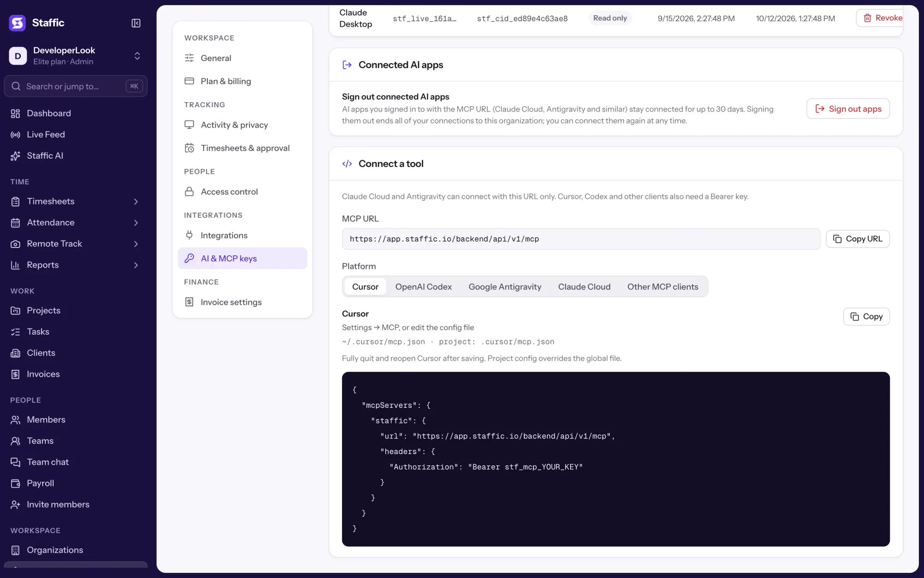Image resolution: width=924 pixels, height=578 pixels.
Task: Open the Clients section
Action: 75,353
